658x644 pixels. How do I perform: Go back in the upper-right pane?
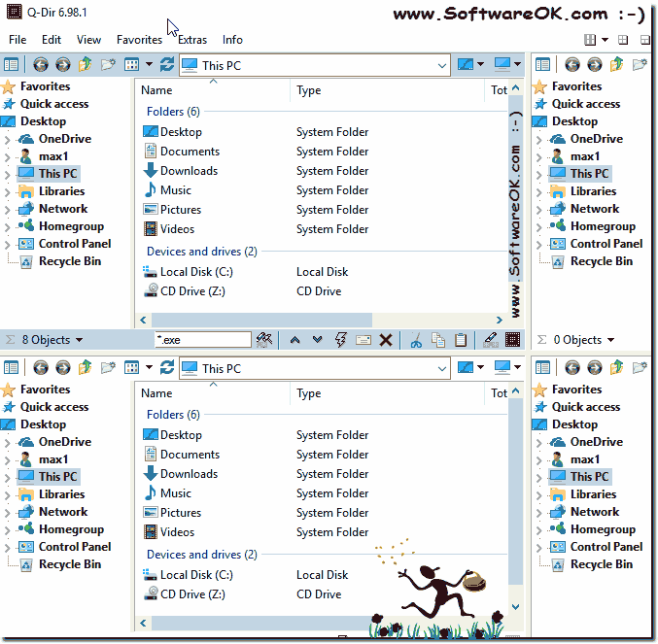(x=572, y=65)
